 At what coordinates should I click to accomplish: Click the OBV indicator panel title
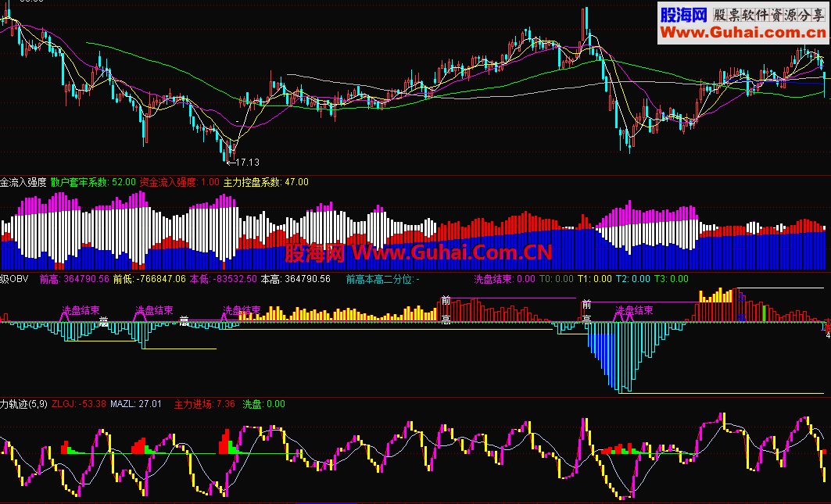pyautogui.click(x=14, y=279)
